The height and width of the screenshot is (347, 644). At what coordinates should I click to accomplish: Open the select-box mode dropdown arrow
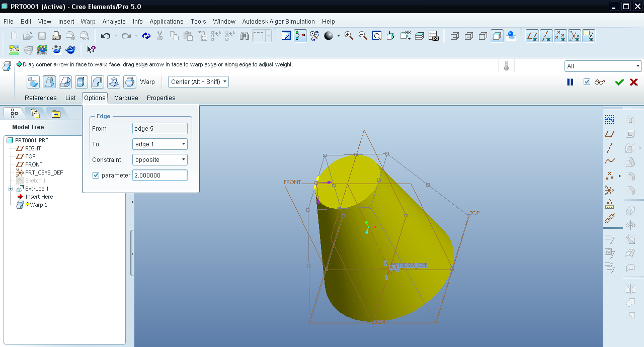point(269,36)
